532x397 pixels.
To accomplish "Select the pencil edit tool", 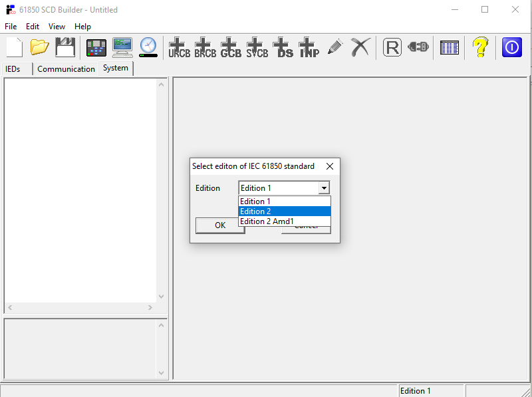I will (x=335, y=47).
